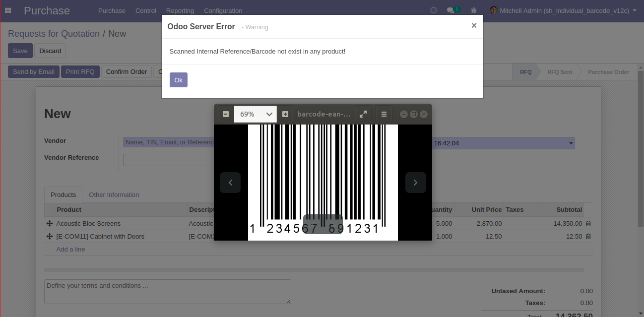Switch to the Other Information tab

point(114,194)
